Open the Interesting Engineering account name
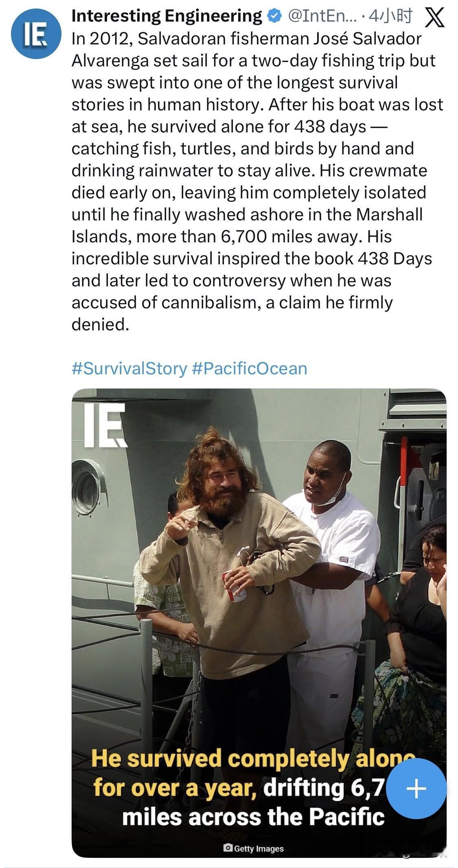 click(166, 16)
